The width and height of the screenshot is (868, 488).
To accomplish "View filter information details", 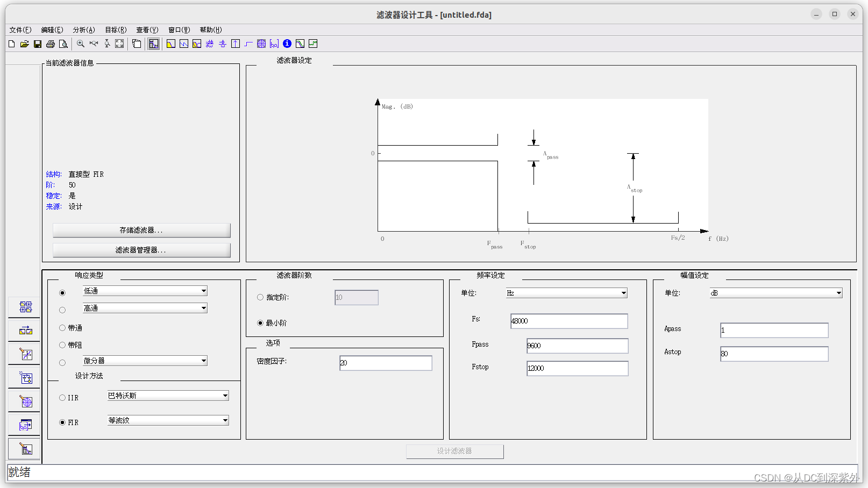I will pyautogui.click(x=287, y=44).
